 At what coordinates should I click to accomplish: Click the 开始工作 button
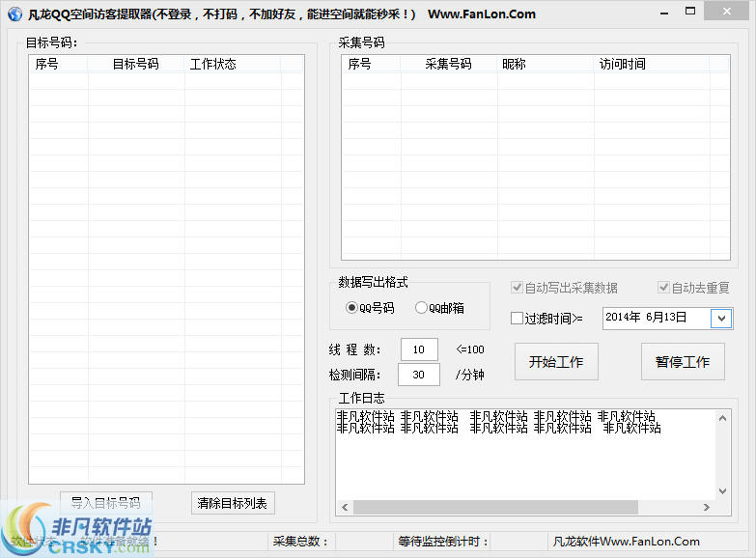556,362
